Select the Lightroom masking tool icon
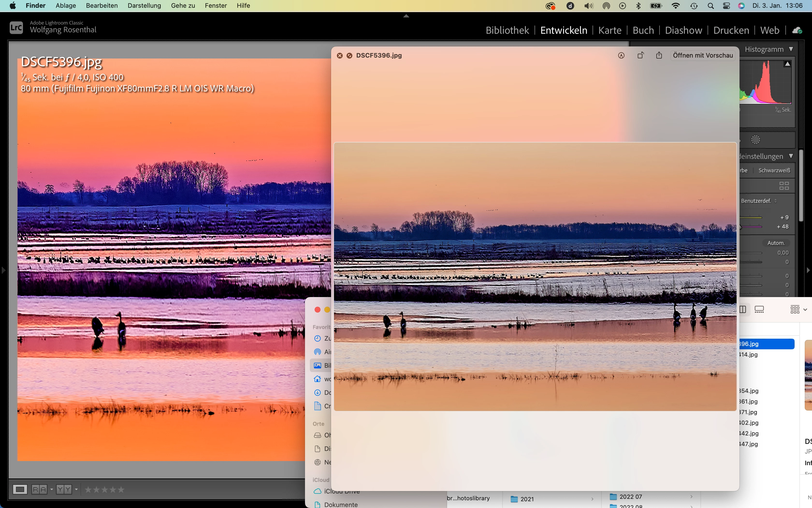 [x=755, y=139]
